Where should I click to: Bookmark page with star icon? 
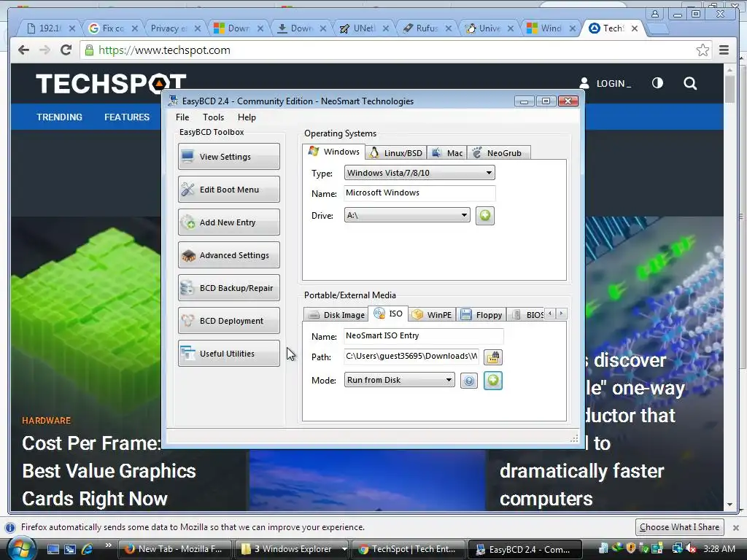[703, 50]
